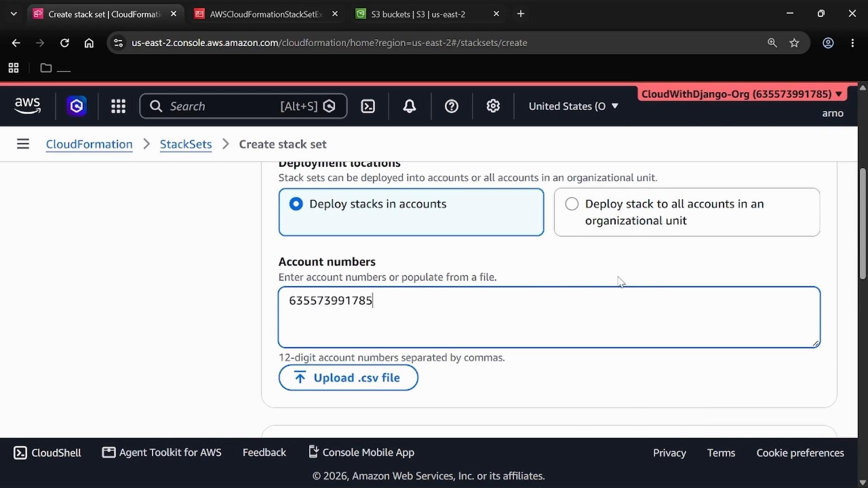Click the Upload .csv file button

tap(348, 378)
